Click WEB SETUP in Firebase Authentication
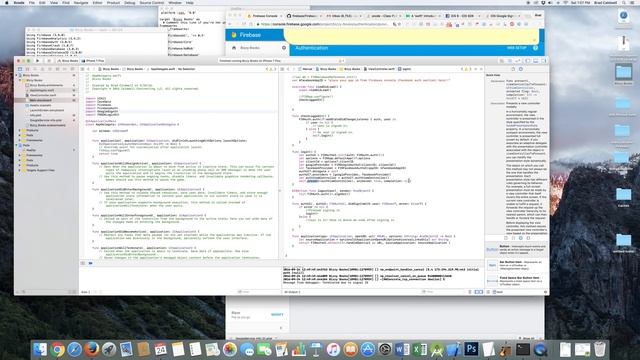 coord(516,48)
